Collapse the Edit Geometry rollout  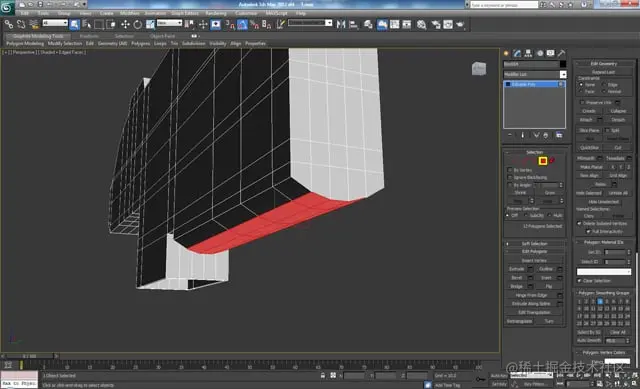pyautogui.click(x=603, y=64)
